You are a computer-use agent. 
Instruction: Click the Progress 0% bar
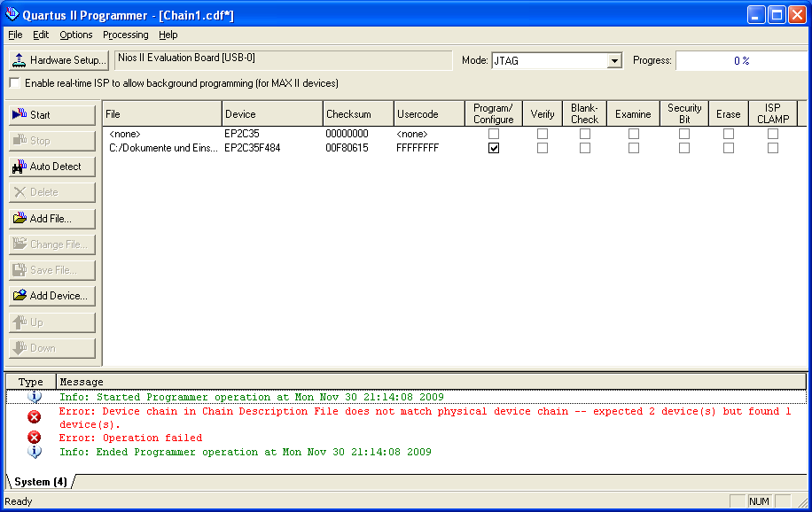click(x=743, y=60)
